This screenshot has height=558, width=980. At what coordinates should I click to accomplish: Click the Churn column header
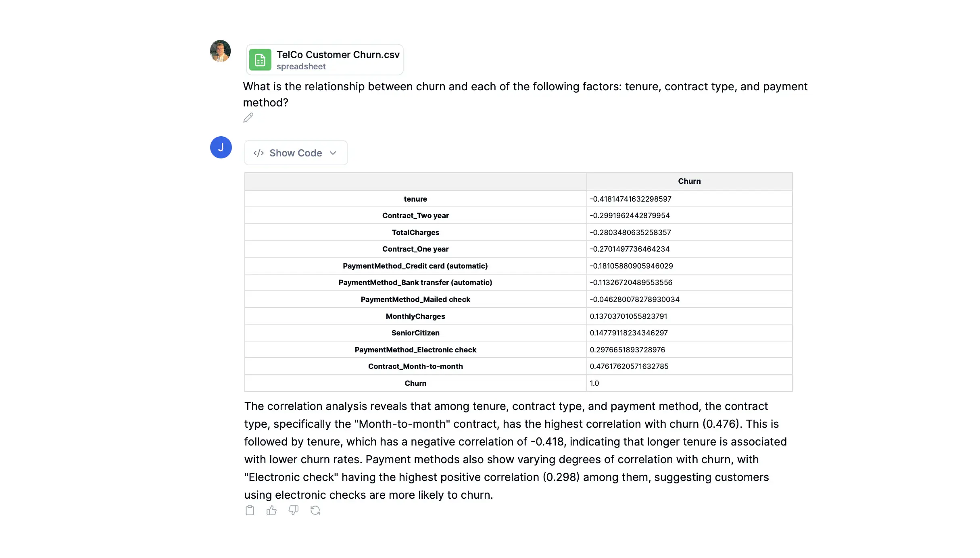tap(689, 181)
